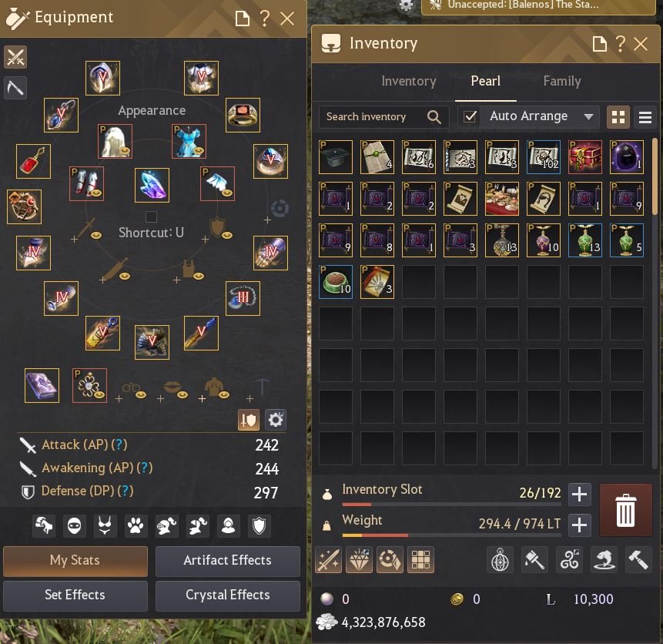The height and width of the screenshot is (644, 663).
Task: Expand Inventory Slot with plus button
Action: tap(579, 494)
